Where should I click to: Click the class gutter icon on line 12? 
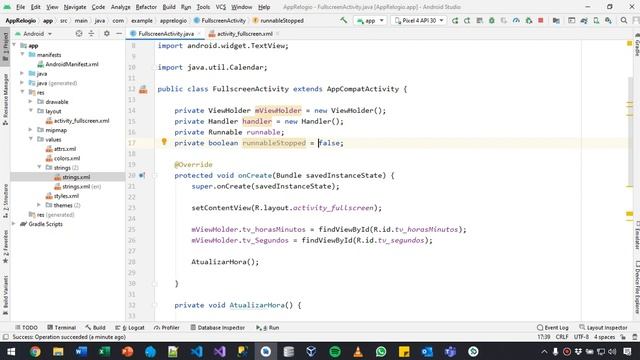point(143,89)
